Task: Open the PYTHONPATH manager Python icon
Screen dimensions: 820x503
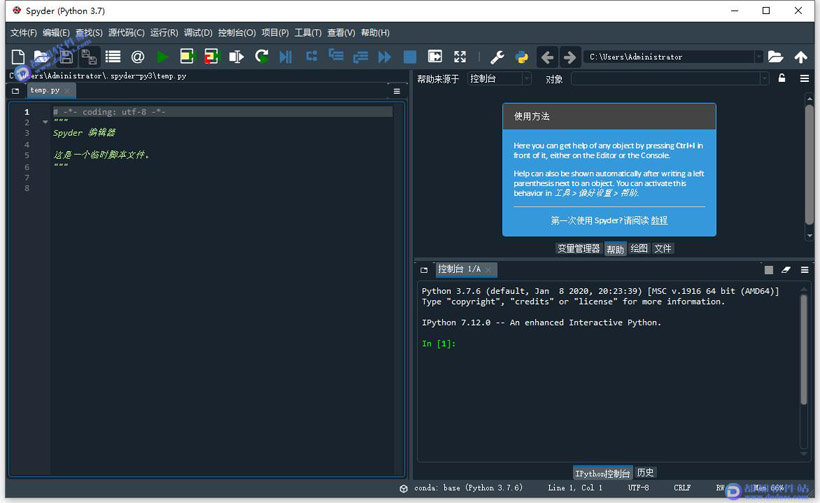Action: point(521,56)
